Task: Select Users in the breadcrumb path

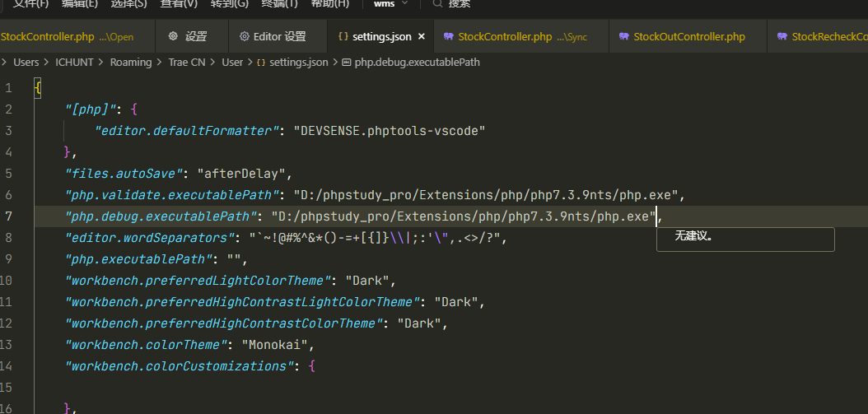Action: 26,62
